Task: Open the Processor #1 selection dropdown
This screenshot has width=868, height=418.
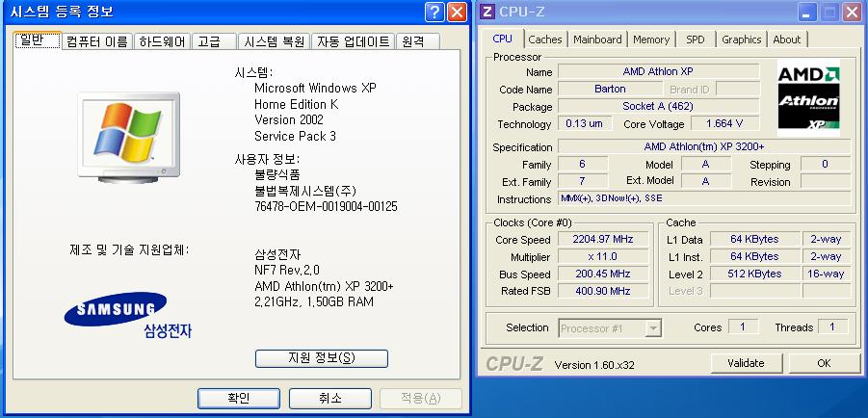Action: [x=654, y=328]
